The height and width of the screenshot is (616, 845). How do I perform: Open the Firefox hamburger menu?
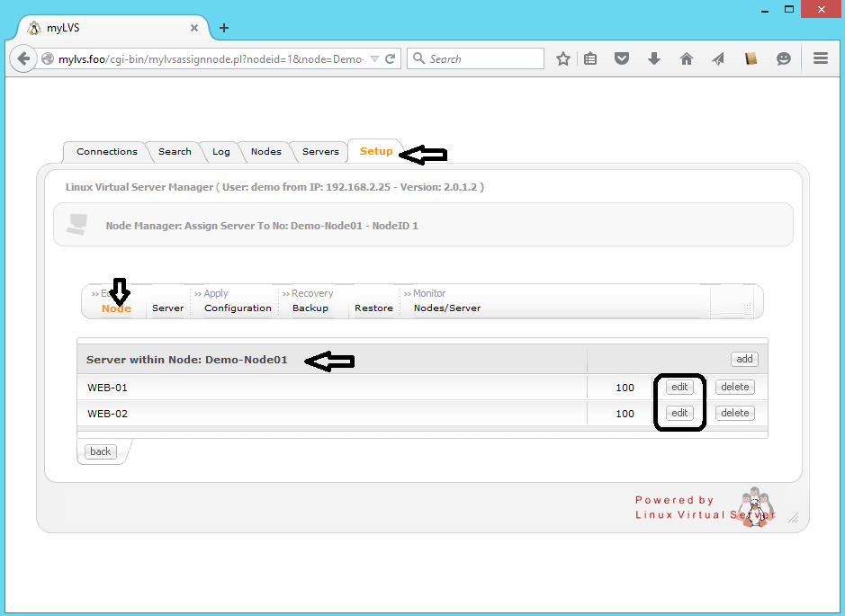tap(821, 58)
